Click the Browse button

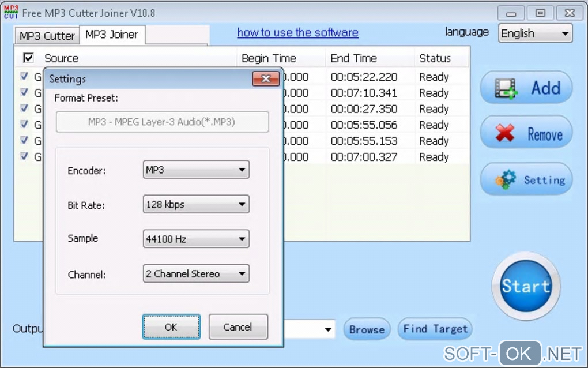[367, 329]
